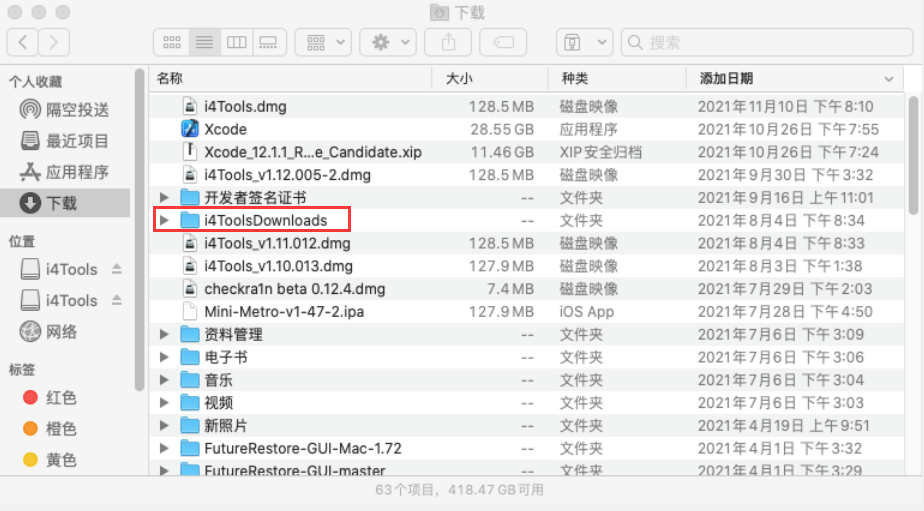Go back with the back arrow

tap(23, 42)
